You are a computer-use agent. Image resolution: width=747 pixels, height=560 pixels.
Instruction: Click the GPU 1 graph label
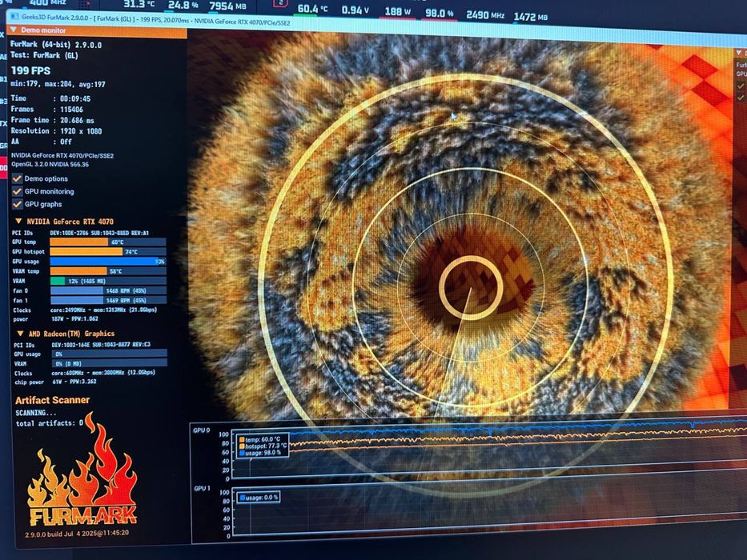pyautogui.click(x=202, y=489)
